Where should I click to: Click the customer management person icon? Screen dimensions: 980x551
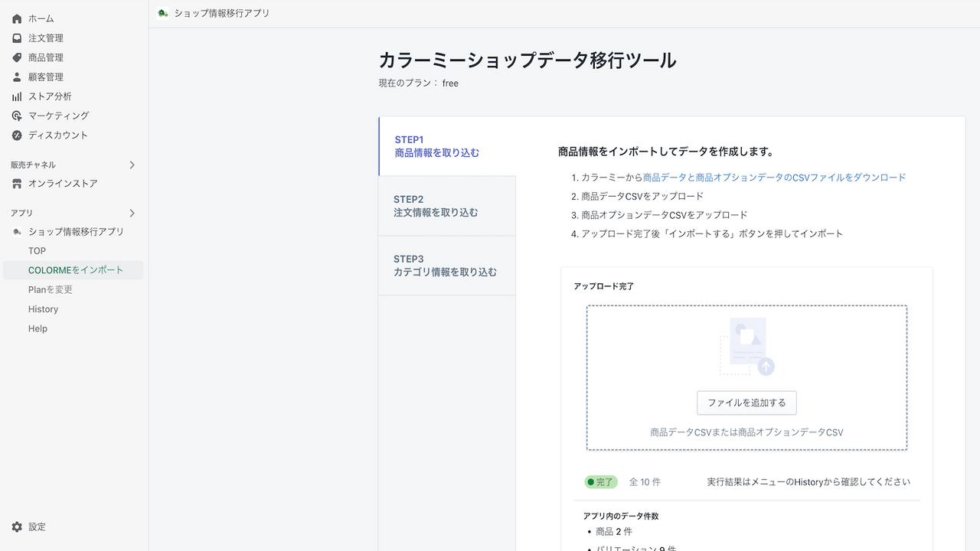click(17, 77)
